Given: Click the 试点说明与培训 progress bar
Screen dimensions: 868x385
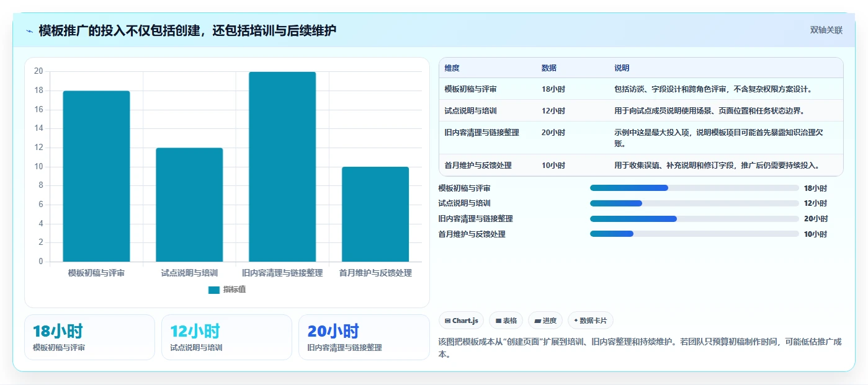Looking at the screenshot, I should (x=694, y=203).
